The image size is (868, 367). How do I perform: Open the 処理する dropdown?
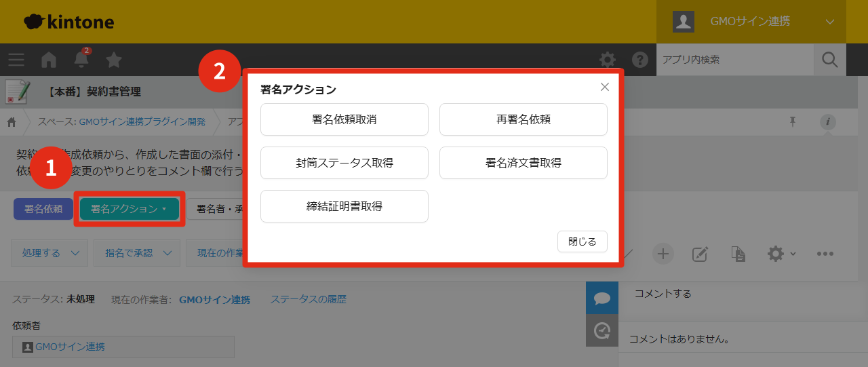coord(50,253)
